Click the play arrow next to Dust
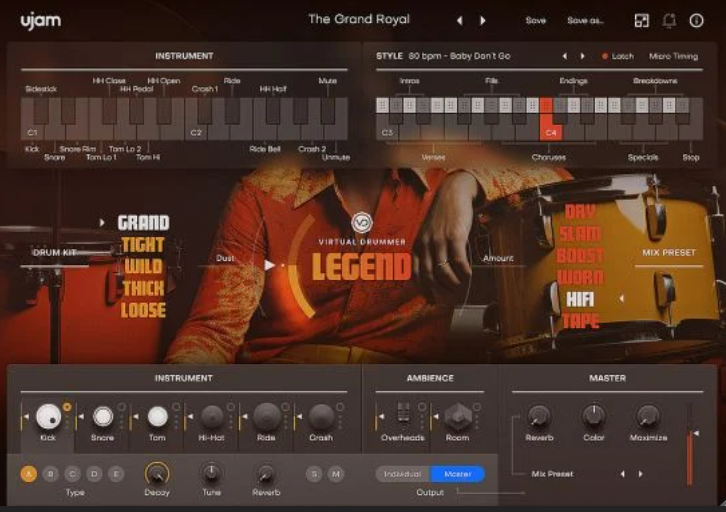Image resolution: width=726 pixels, height=512 pixels. (x=269, y=265)
